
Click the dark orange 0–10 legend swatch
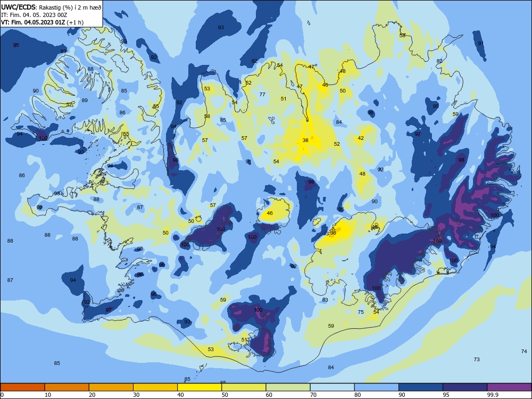[22, 387]
